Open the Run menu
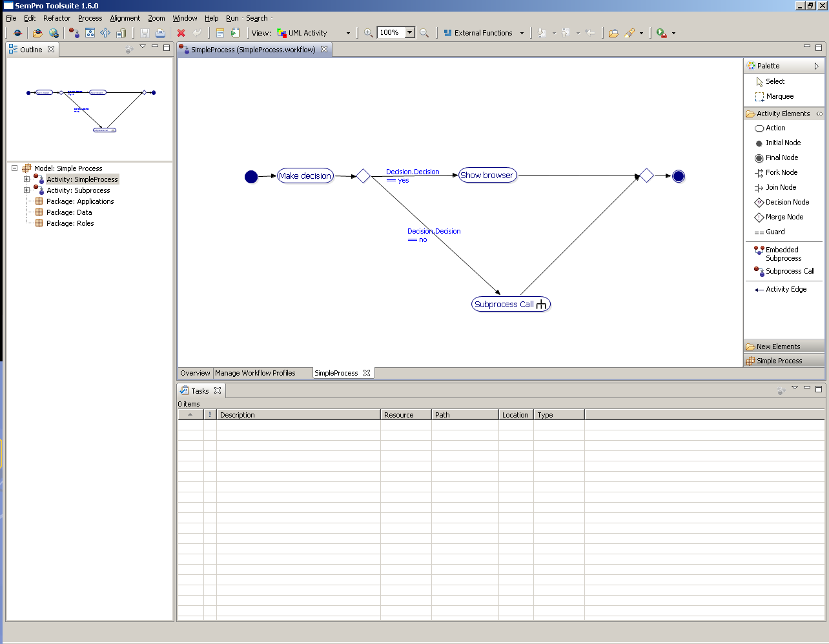The image size is (829, 644). click(232, 18)
